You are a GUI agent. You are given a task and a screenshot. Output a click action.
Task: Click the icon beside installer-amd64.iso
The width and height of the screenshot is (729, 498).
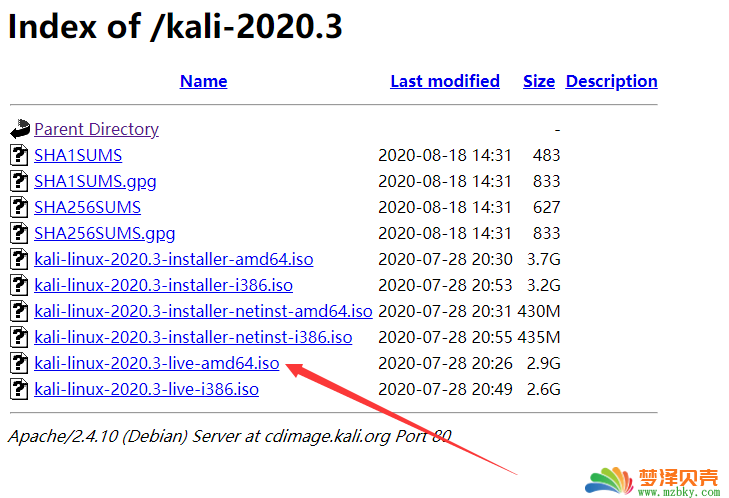(x=19, y=259)
